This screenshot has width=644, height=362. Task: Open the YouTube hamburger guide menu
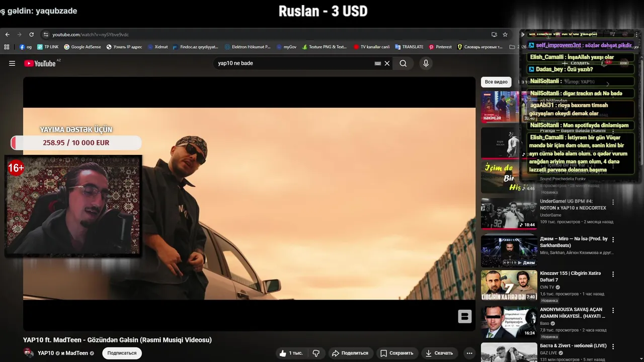tap(12, 63)
